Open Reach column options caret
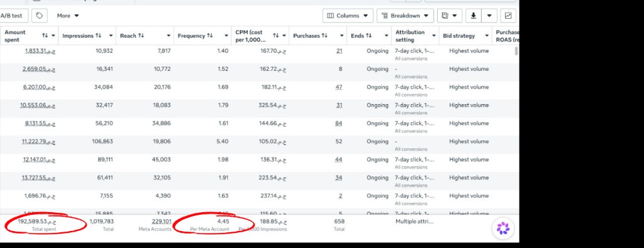 [169, 36]
